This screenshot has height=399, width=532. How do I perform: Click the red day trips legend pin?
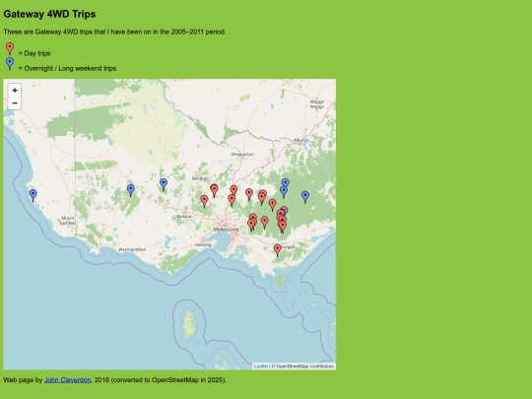(x=10, y=49)
